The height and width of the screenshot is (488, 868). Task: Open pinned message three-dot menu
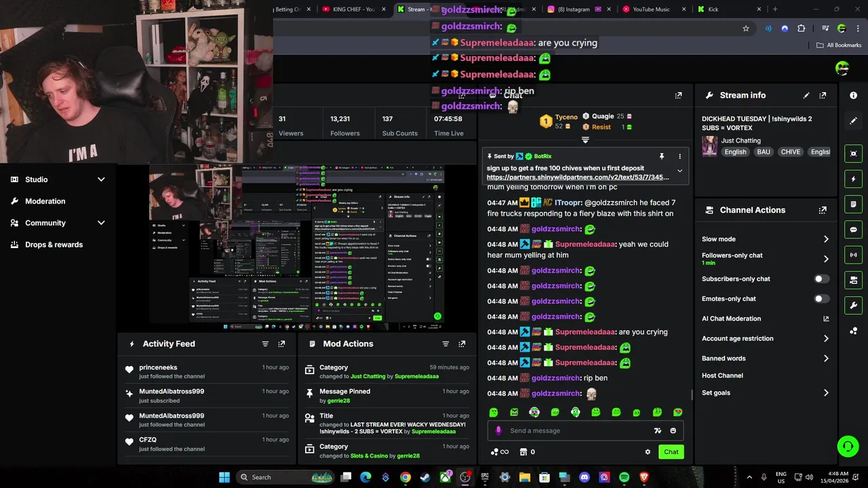[679, 157]
